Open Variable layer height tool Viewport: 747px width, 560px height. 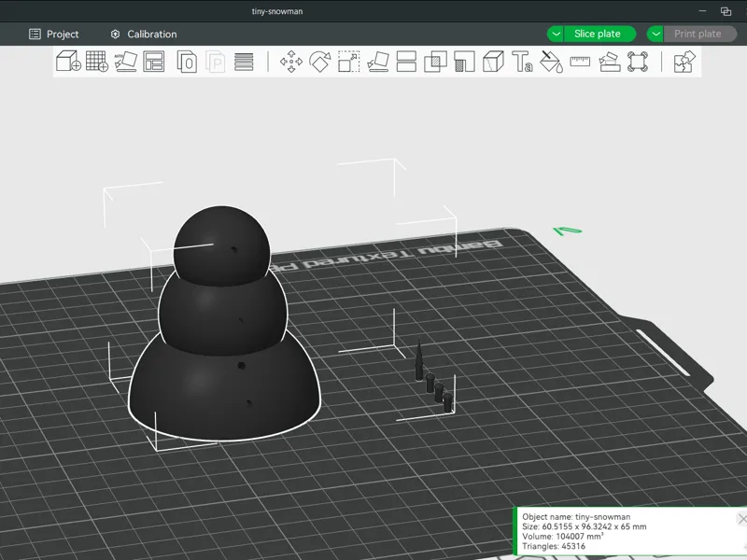coord(244,62)
